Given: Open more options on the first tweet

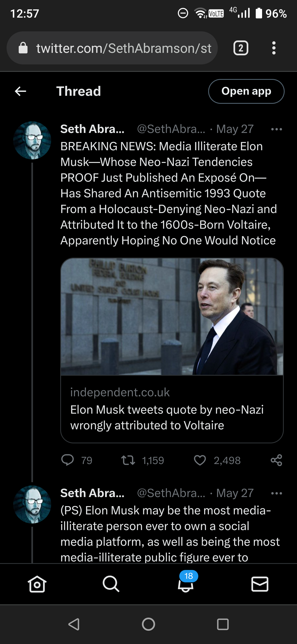Looking at the screenshot, I should click(x=276, y=129).
